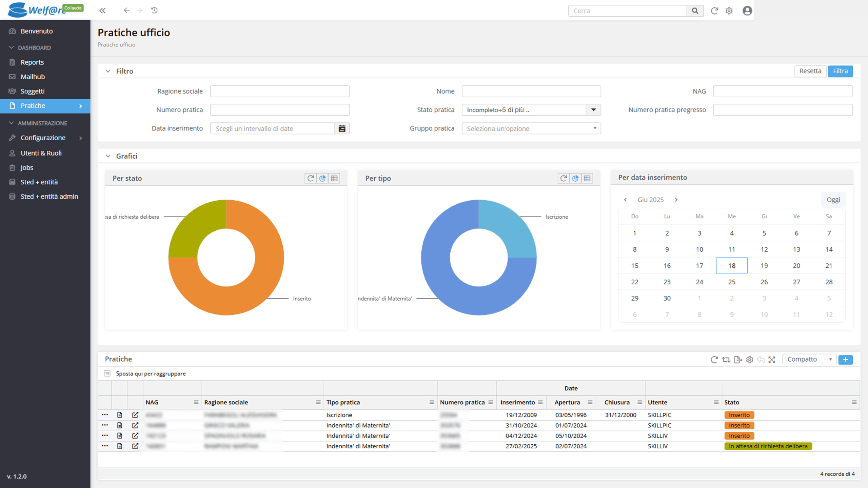The height and width of the screenshot is (488, 868).
Task: Refresh the Per stato chart
Action: 310,178
